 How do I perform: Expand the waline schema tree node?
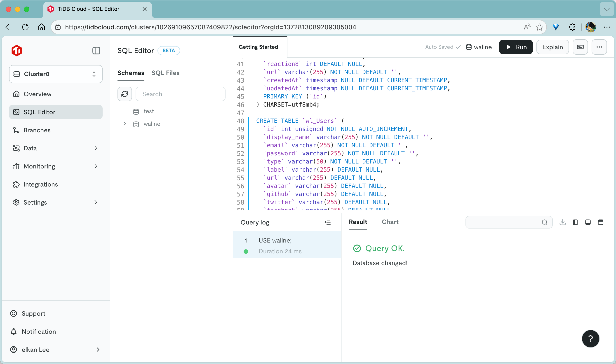(125, 124)
